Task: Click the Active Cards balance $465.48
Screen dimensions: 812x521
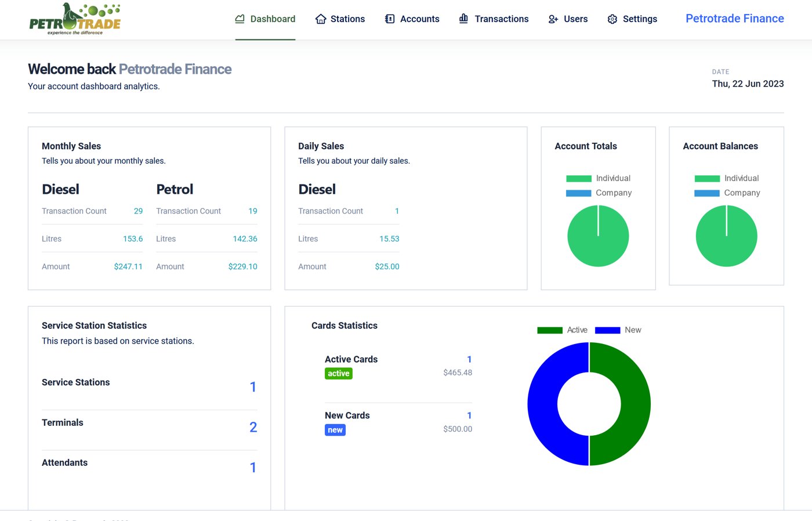Action: pos(458,373)
